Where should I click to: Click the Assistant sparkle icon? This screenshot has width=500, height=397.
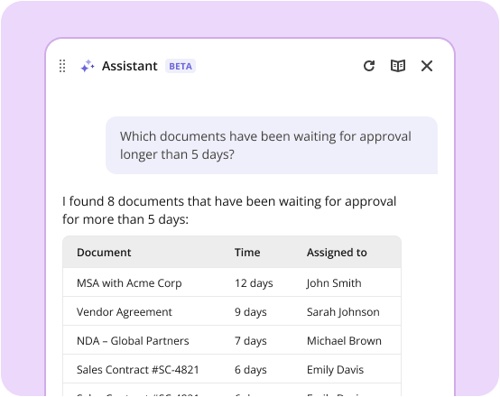88,66
